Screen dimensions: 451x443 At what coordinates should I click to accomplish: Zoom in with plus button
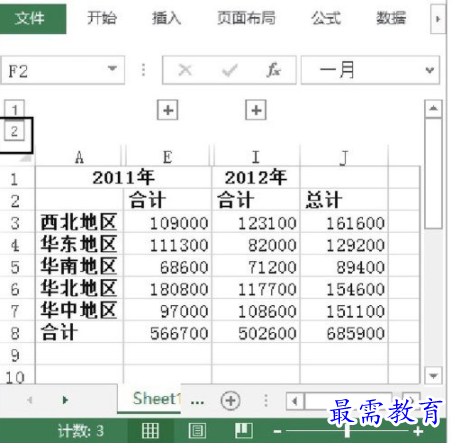click(418, 432)
